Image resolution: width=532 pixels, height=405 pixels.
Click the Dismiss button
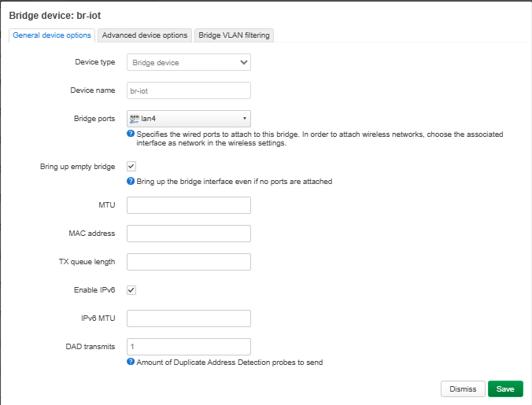(463, 388)
